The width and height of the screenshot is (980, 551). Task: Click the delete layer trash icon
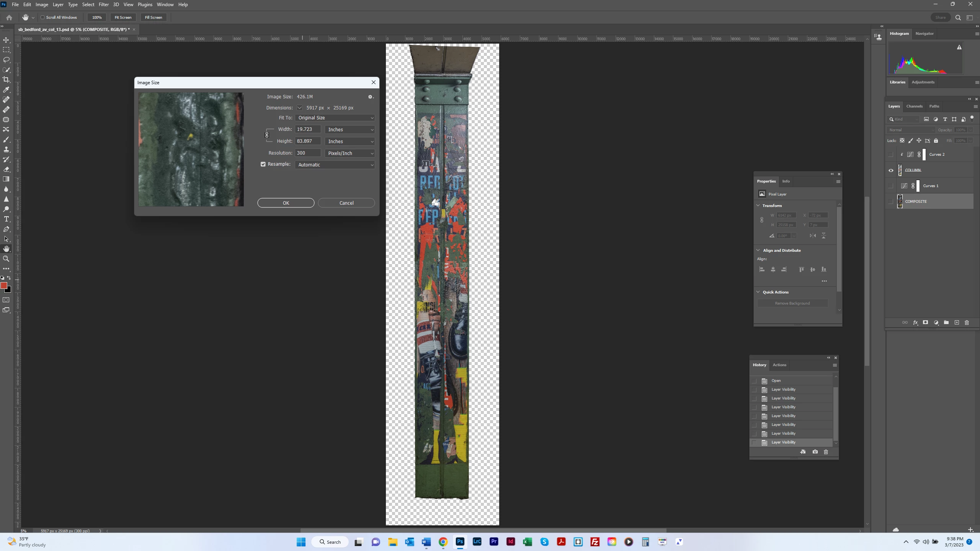(x=967, y=323)
